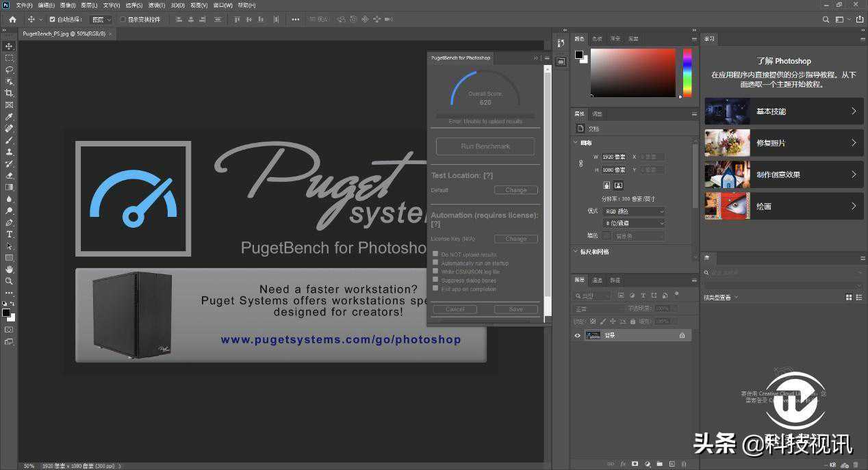The height and width of the screenshot is (470, 868).
Task: Click the lock icon on Background layer
Action: [x=682, y=335]
